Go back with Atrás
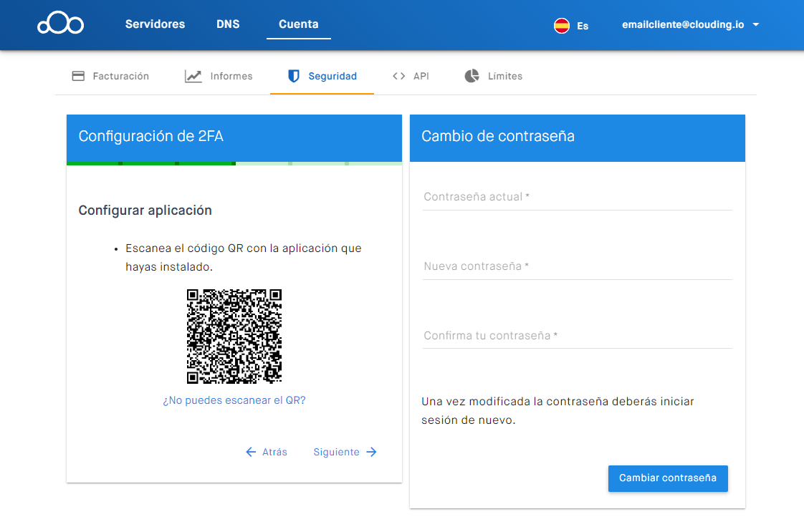 (267, 452)
